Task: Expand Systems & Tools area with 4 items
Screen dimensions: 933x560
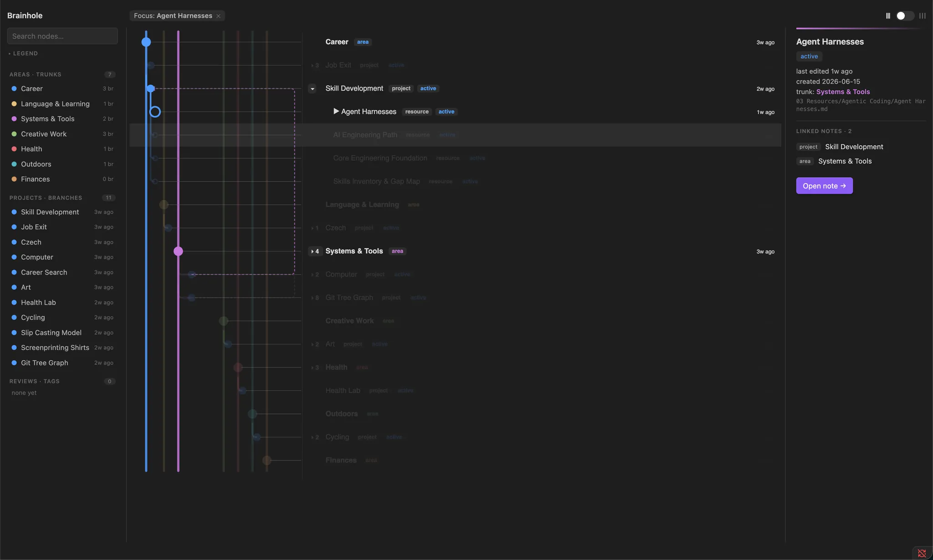Action: [315, 251]
